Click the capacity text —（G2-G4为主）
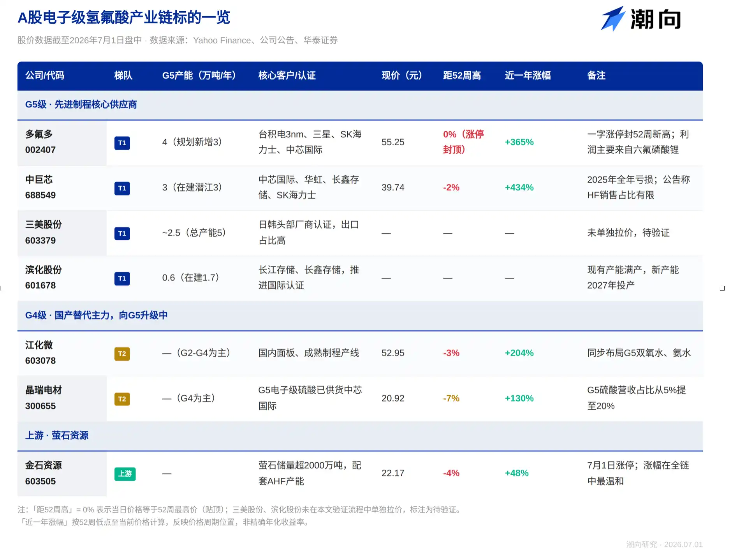This screenshot has height=560, width=746. pyautogui.click(x=196, y=353)
